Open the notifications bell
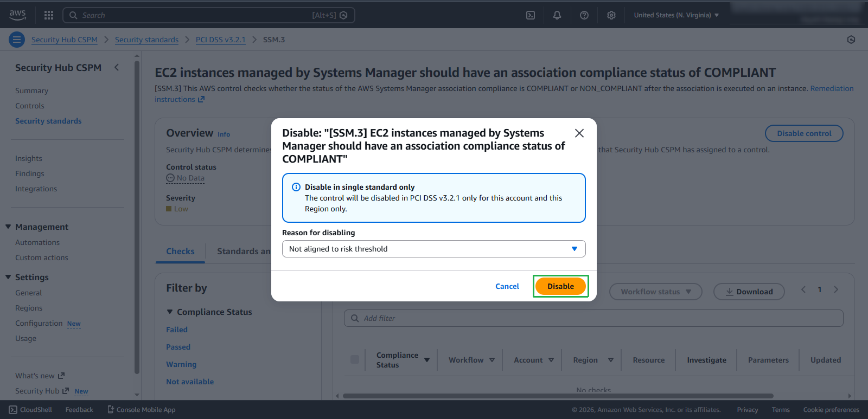 [x=557, y=15]
